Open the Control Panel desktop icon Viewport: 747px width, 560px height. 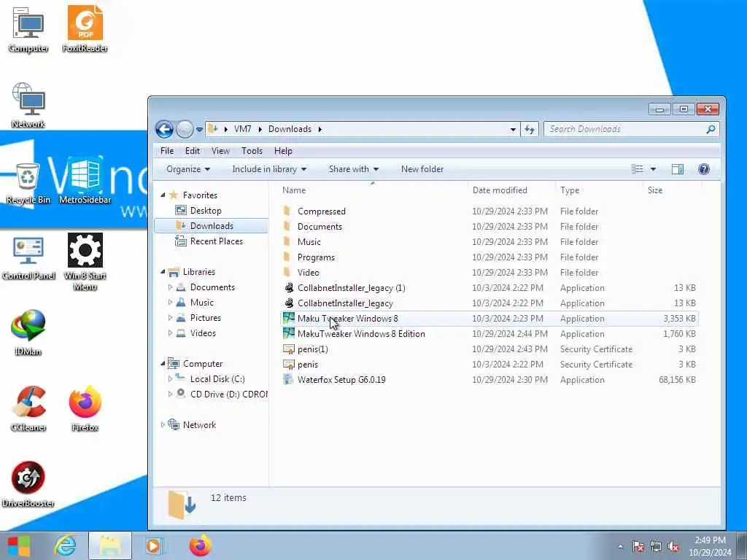(28, 258)
